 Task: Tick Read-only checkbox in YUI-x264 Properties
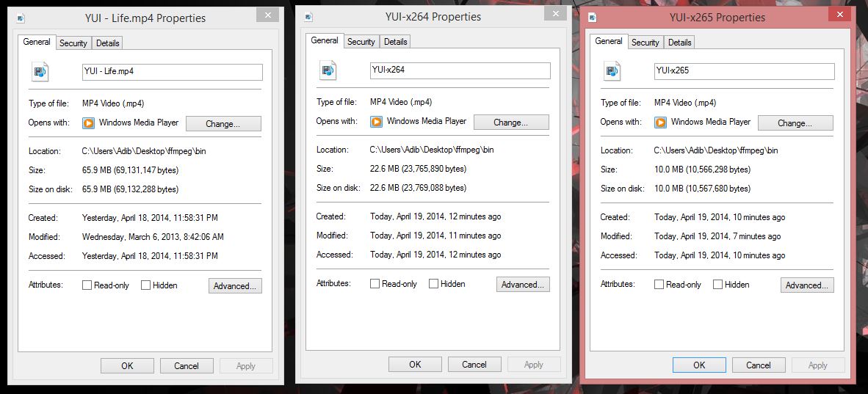[375, 284]
